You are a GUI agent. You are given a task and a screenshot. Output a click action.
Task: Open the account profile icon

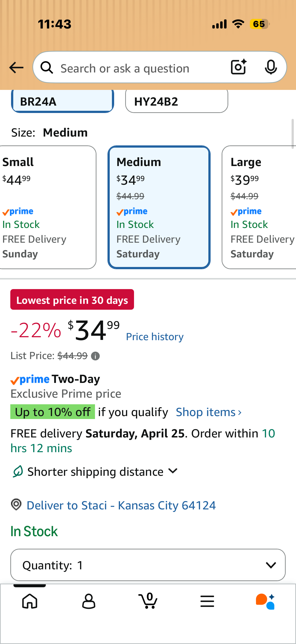89,601
